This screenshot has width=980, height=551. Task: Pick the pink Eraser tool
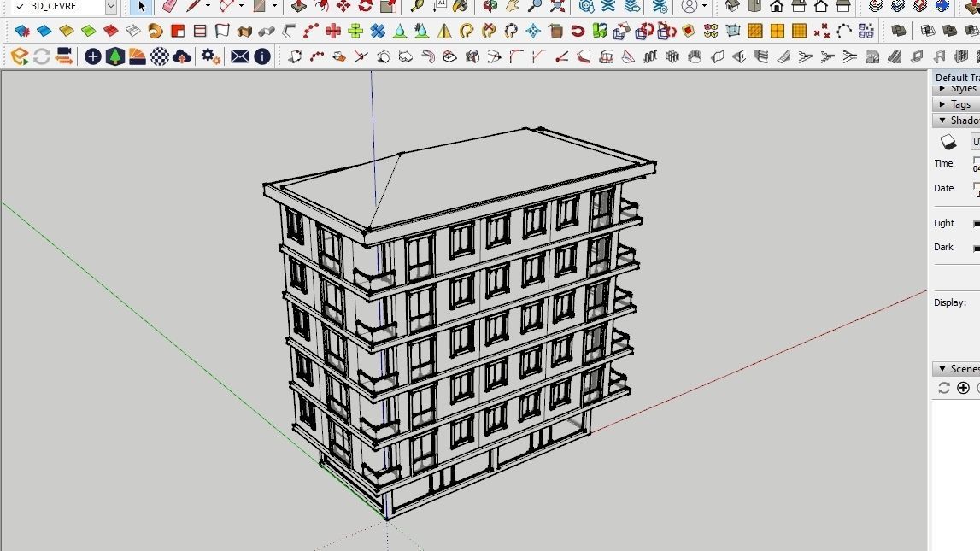(170, 7)
